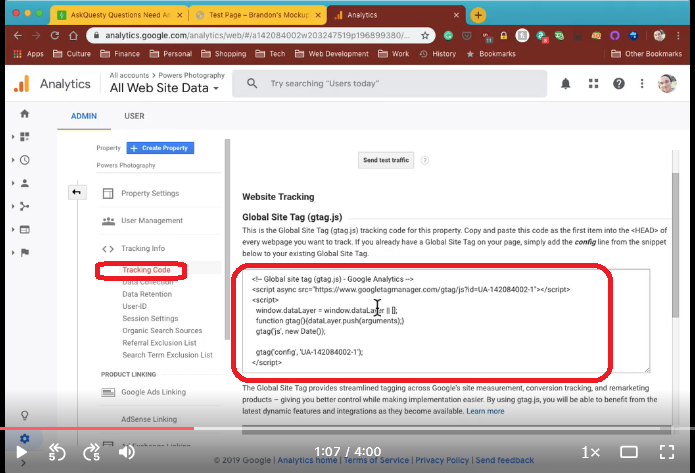Open Google Ads Linking

(153, 392)
